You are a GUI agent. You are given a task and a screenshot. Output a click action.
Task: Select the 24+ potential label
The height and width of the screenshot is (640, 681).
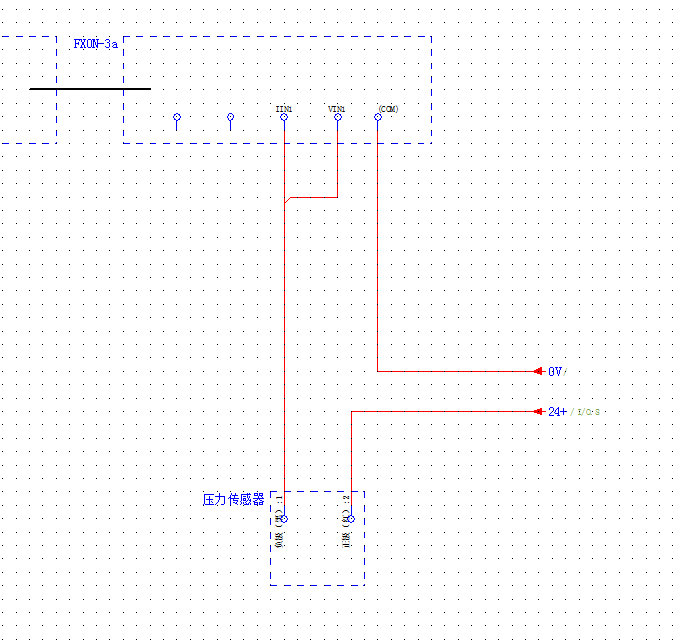(557, 411)
